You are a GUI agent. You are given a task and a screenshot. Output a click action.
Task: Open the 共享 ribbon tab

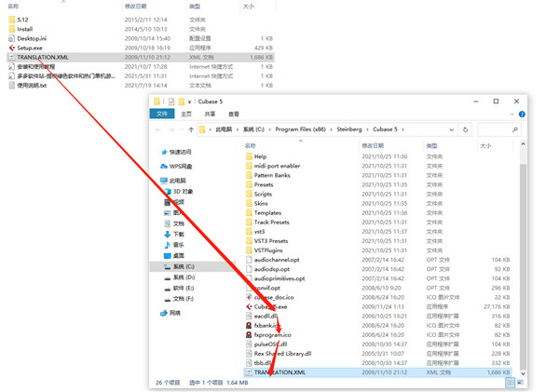tap(210, 114)
